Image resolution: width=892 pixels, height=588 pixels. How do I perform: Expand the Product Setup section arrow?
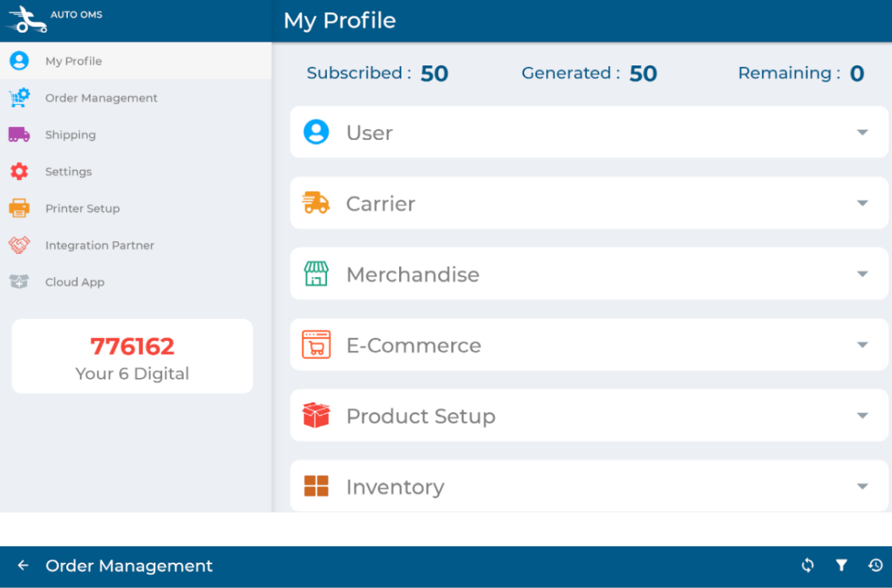point(863,415)
